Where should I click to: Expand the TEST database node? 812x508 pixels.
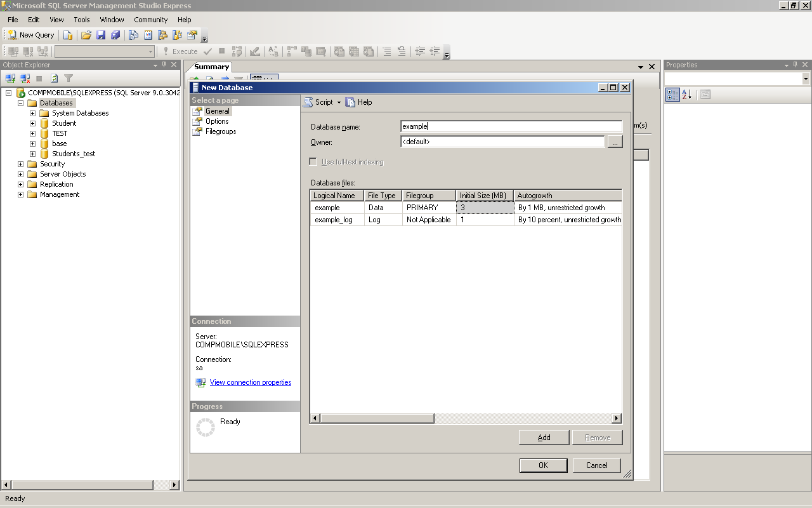click(32, 133)
